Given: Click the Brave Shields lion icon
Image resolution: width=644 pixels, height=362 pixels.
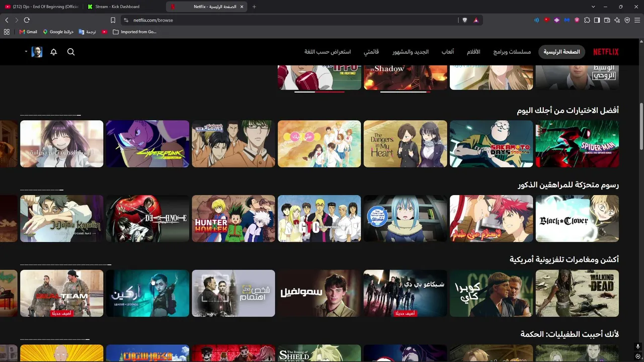Looking at the screenshot, I should [x=464, y=20].
